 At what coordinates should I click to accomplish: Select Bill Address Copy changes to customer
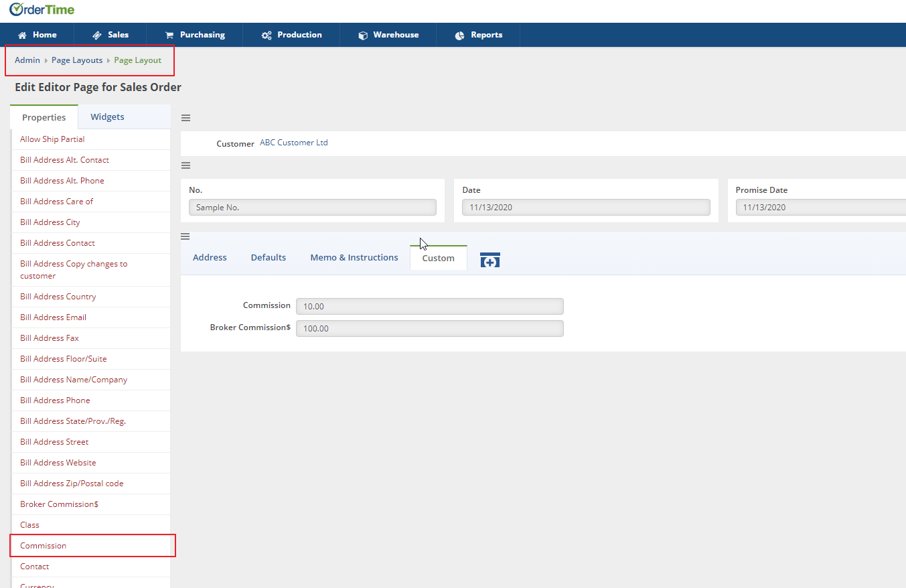coord(91,270)
